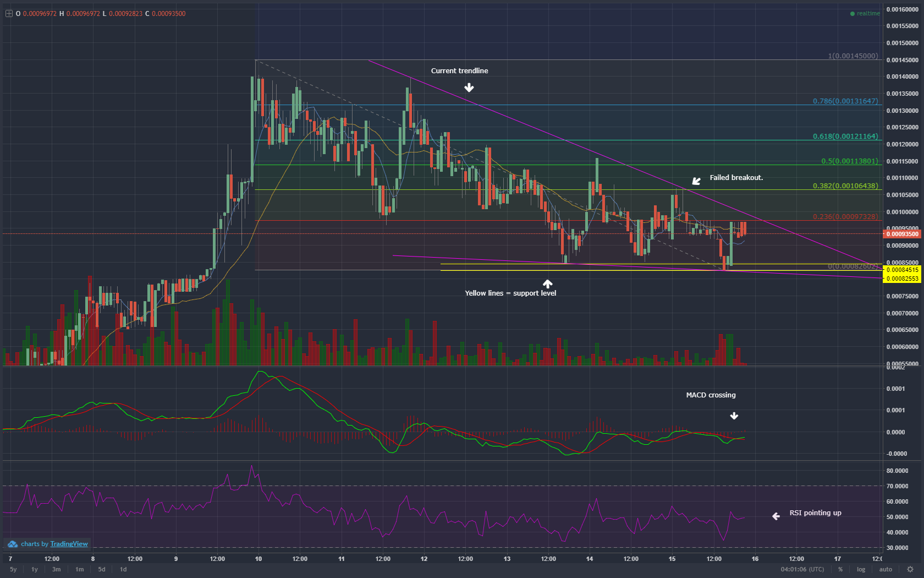Click the Low value 0.00092823 in legend
924x578 pixels.
click(125, 14)
